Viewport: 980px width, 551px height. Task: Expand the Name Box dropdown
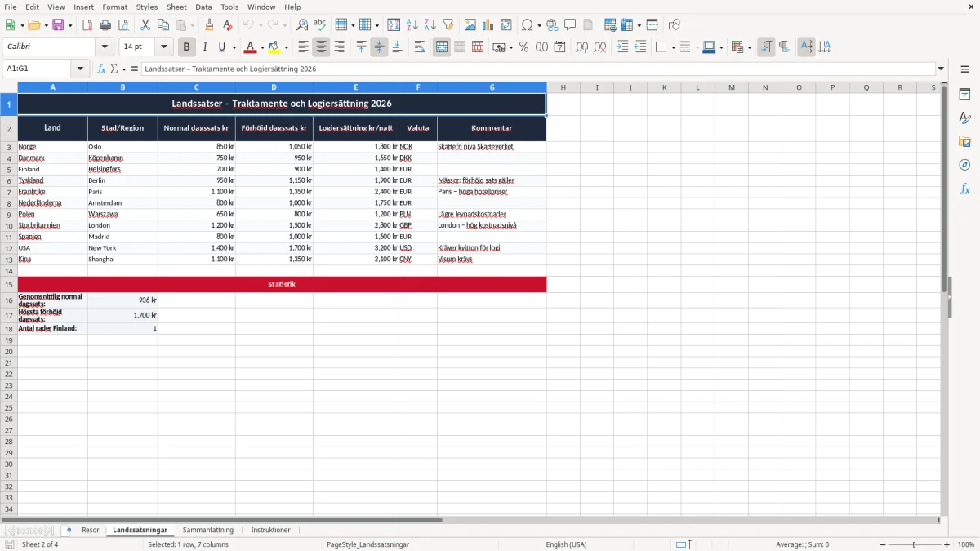[x=80, y=69]
